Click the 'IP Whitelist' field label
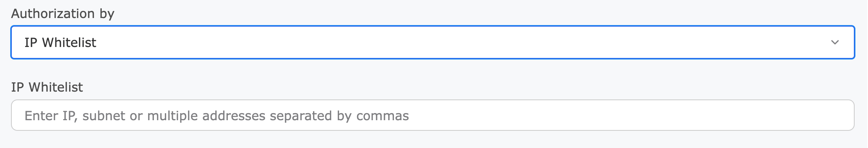Viewport: 868px width, 148px height. (x=47, y=87)
